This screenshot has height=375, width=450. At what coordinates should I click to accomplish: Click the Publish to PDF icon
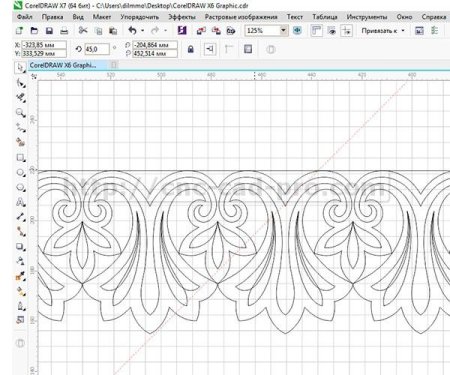(231, 31)
